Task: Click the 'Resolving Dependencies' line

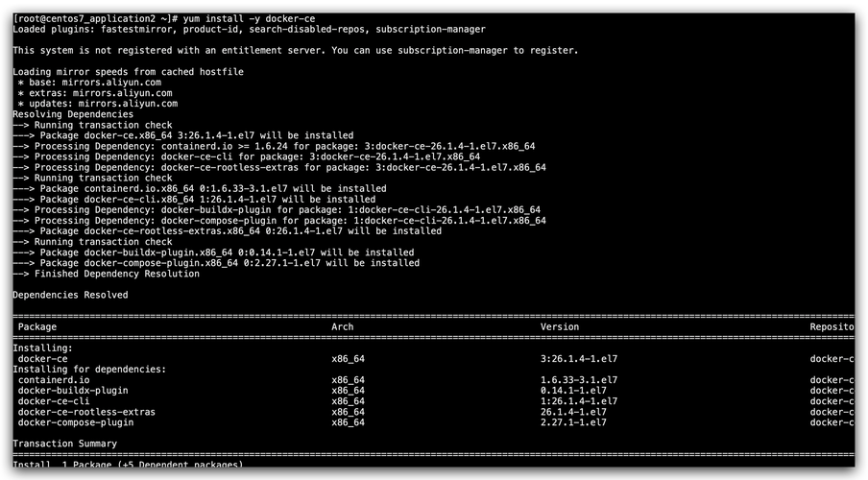Action: click(73, 114)
